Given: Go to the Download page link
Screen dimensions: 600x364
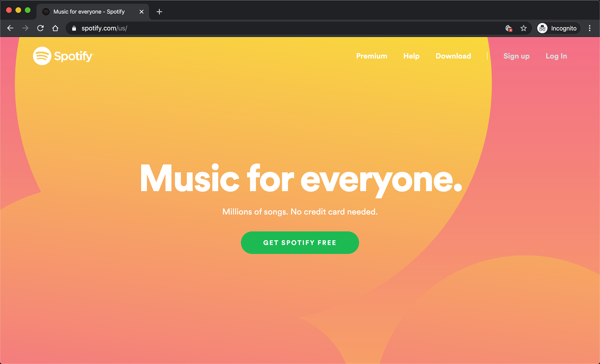Looking at the screenshot, I should (453, 56).
